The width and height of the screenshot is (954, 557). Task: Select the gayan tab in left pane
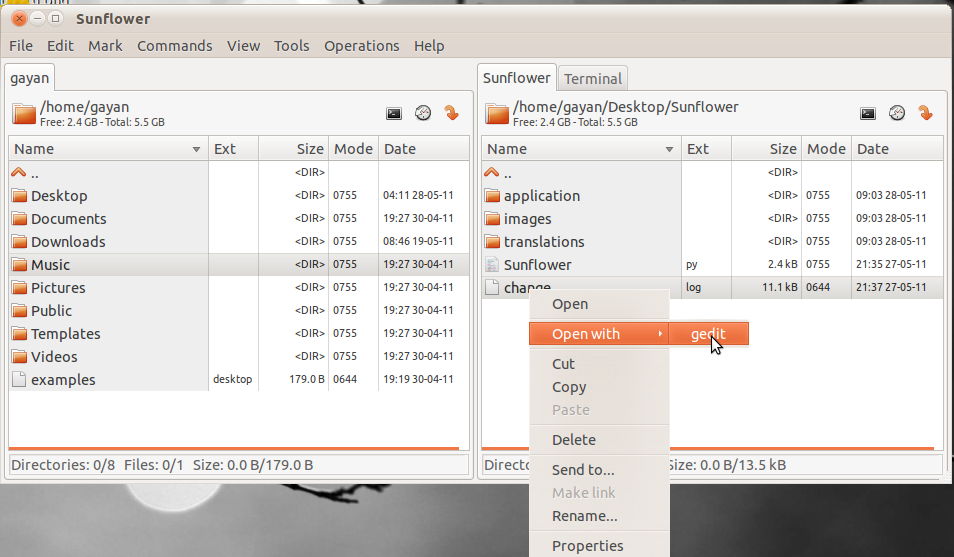(x=29, y=78)
